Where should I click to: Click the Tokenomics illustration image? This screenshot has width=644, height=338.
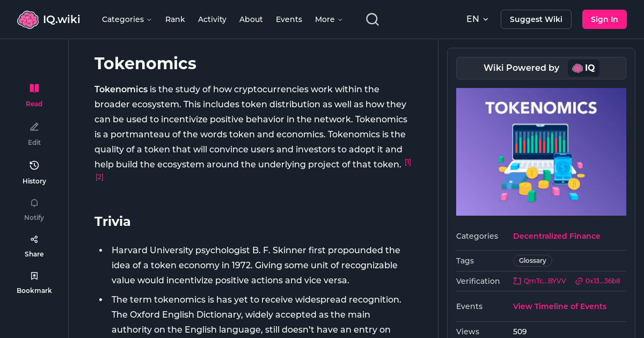coord(541,152)
